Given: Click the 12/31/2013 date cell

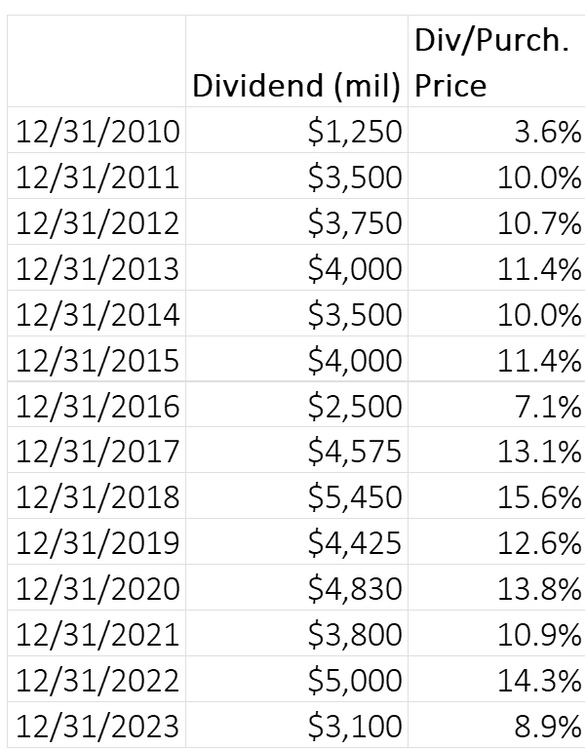Looking at the screenshot, I should tap(97, 267).
